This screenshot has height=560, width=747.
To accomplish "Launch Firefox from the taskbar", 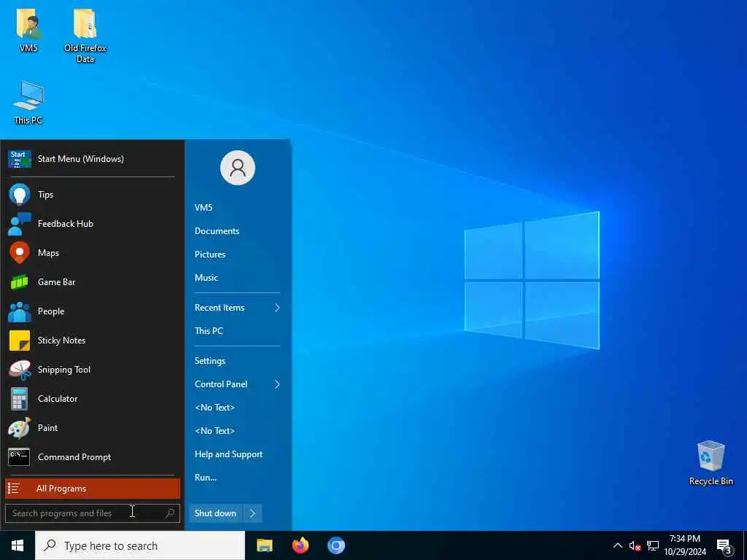I will point(300,545).
